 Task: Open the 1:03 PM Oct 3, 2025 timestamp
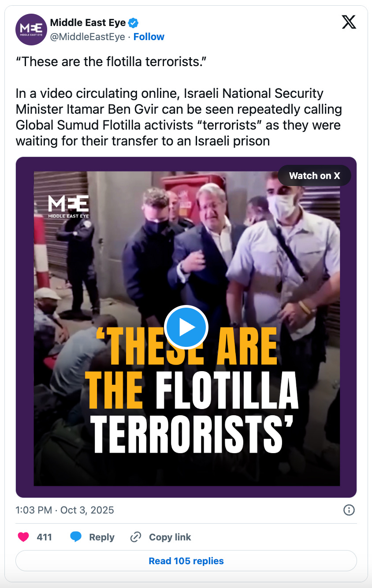pyautogui.click(x=65, y=510)
